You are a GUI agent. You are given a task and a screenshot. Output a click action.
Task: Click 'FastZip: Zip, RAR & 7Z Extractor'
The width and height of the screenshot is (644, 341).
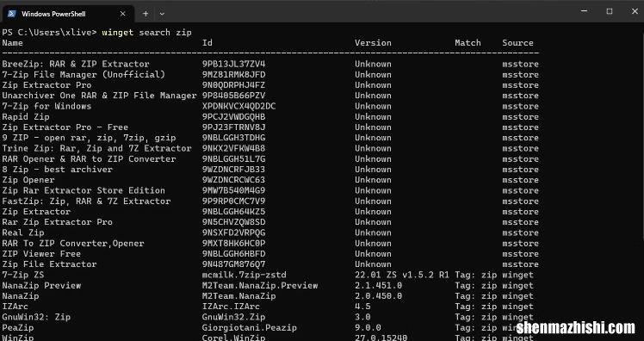click(86, 201)
